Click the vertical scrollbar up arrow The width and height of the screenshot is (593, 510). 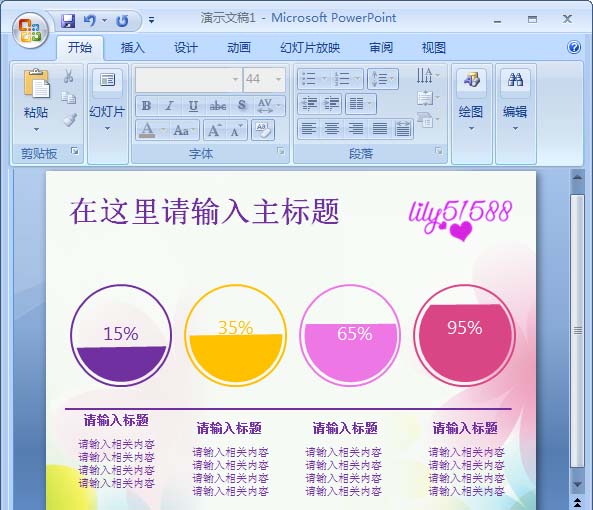577,177
